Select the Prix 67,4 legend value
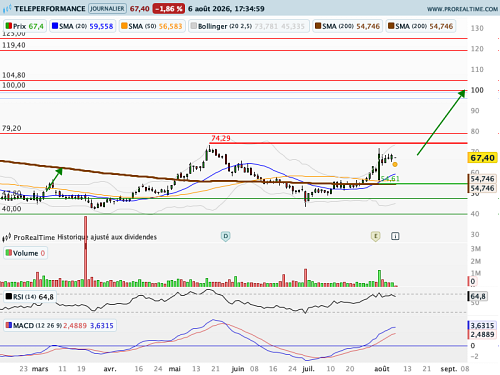 point(36,26)
